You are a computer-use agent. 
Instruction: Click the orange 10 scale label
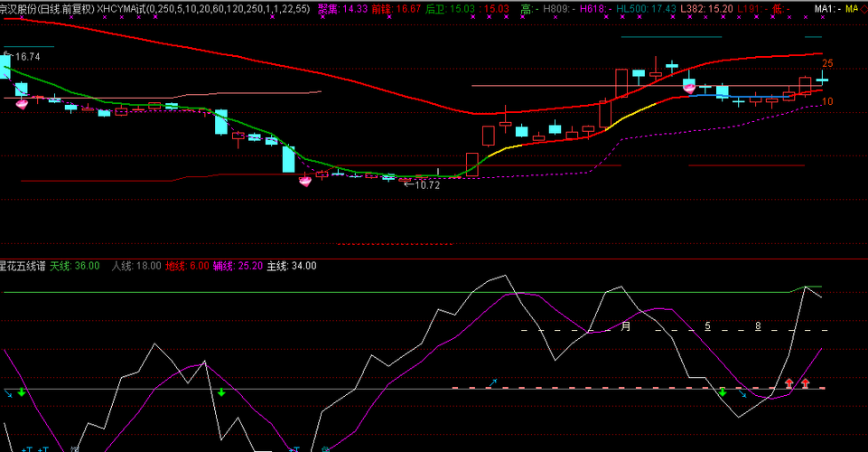(827, 101)
